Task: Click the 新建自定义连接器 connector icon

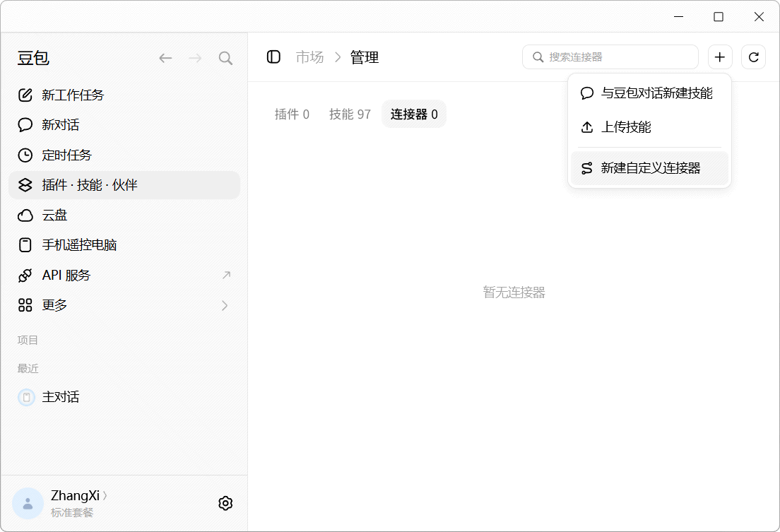Action: coord(587,168)
